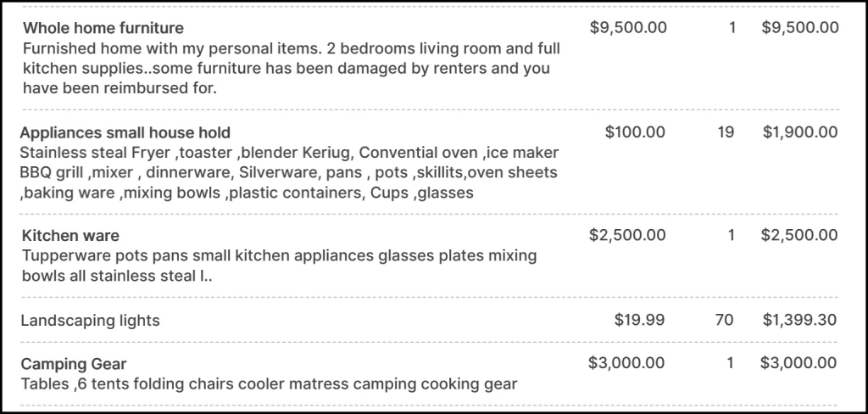The width and height of the screenshot is (868, 414).
Task: Select the Camping Gear item title
Action: pos(74,365)
